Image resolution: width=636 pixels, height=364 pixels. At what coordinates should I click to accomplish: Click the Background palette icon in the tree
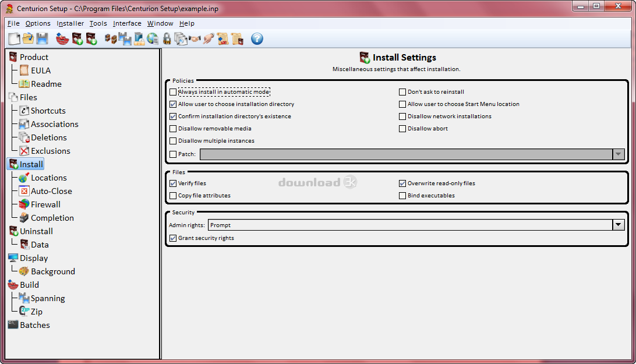(x=24, y=271)
